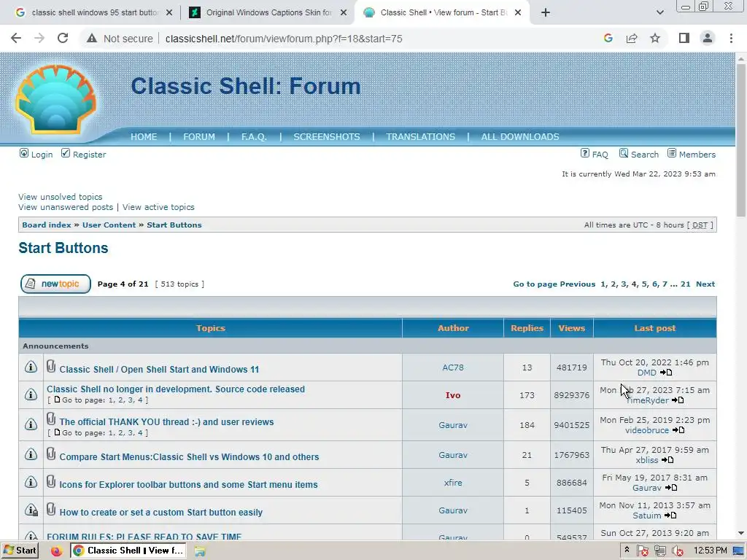Jump to page 7 in pagination

(x=665, y=284)
